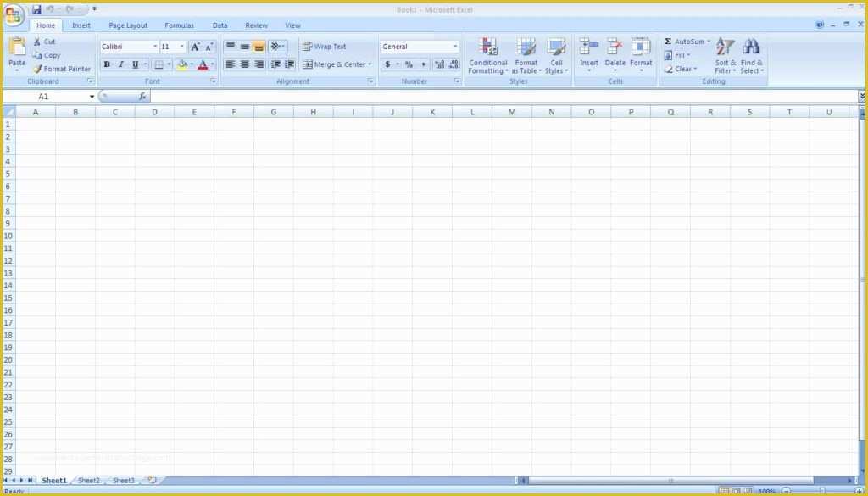Screen dimensions: 868x496
Task: Open Conditional Formatting
Action: 487,56
